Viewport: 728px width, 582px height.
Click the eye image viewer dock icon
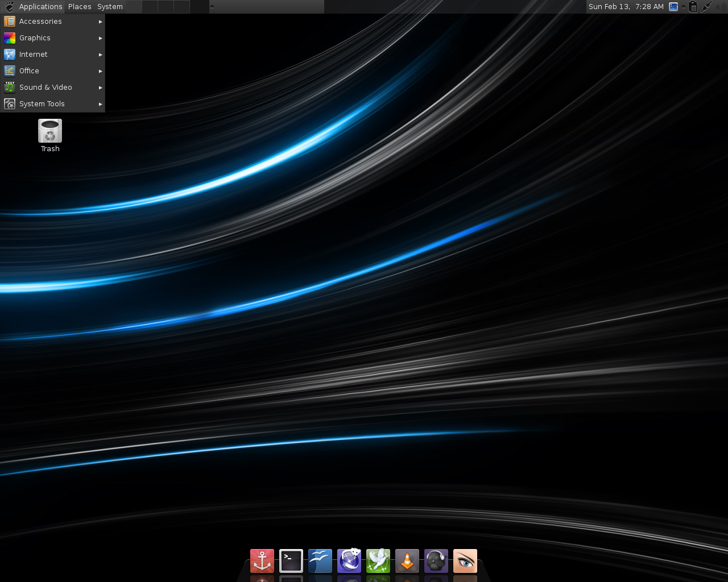pos(465,561)
